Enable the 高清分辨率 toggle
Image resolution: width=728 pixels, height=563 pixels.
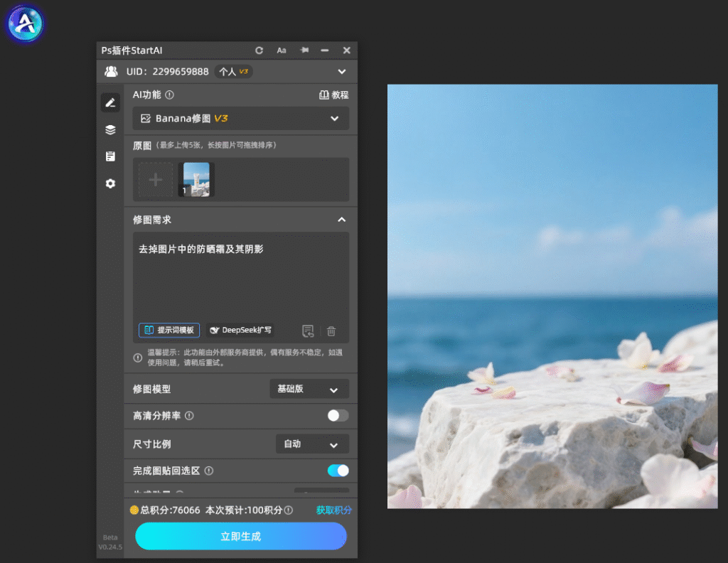[x=338, y=415]
